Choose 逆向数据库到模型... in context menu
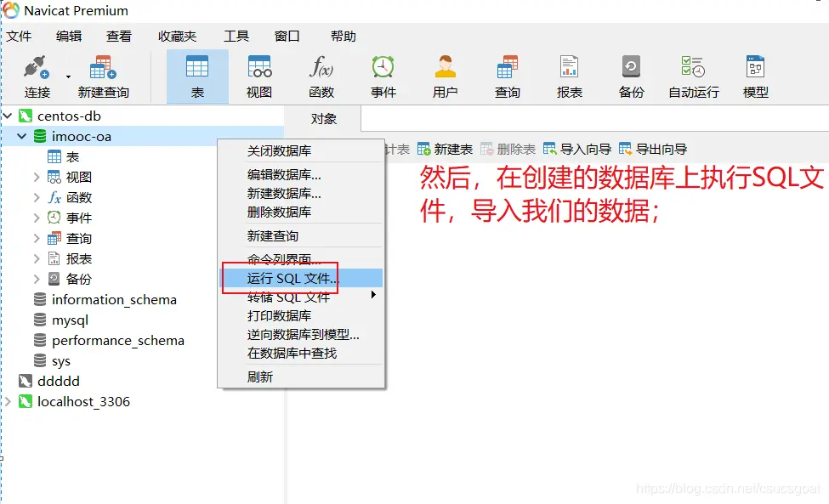The height and width of the screenshot is (504, 829). click(x=301, y=334)
